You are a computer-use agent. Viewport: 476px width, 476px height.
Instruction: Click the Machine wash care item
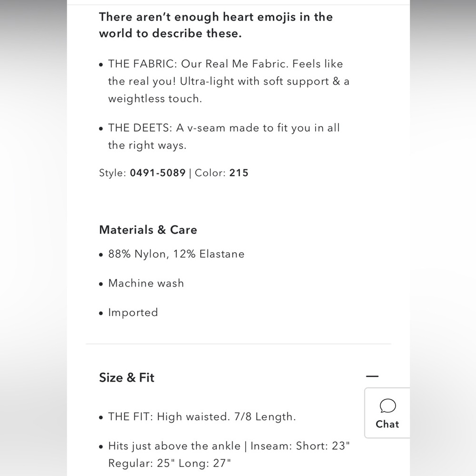click(x=146, y=283)
